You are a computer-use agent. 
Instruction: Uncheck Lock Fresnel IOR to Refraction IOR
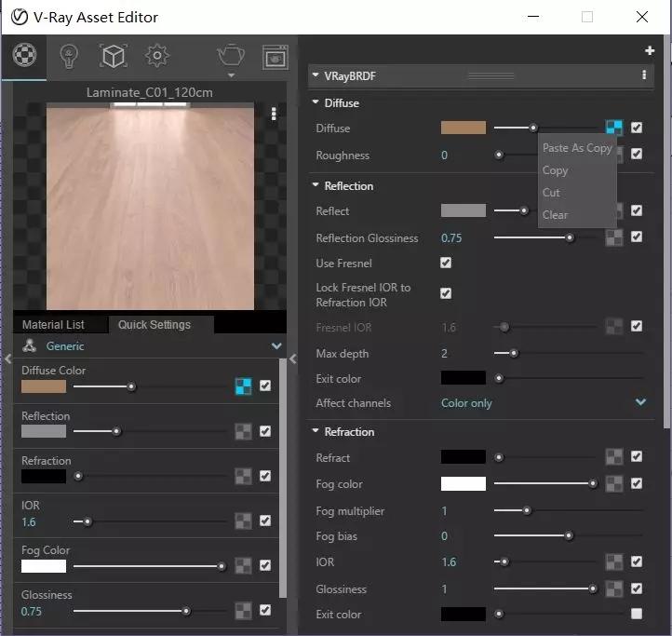pyautogui.click(x=446, y=293)
